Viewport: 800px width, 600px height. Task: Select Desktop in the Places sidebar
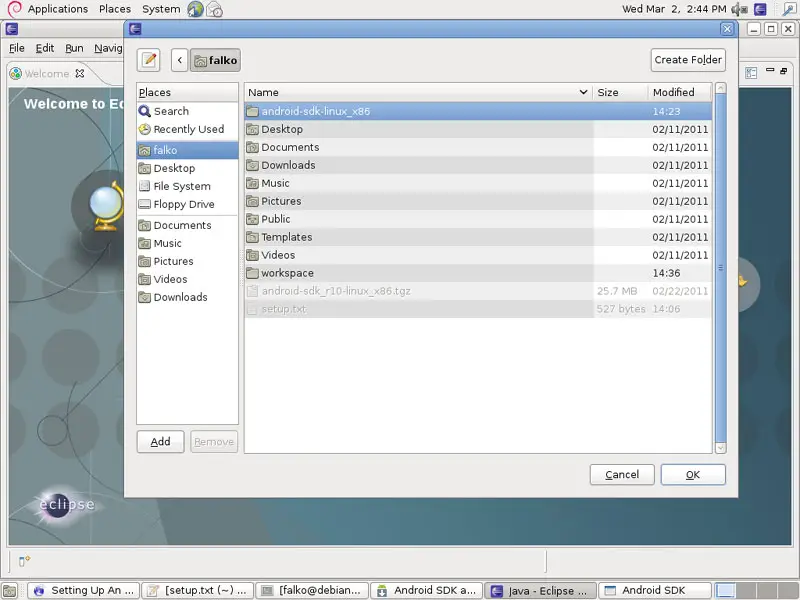188,168
